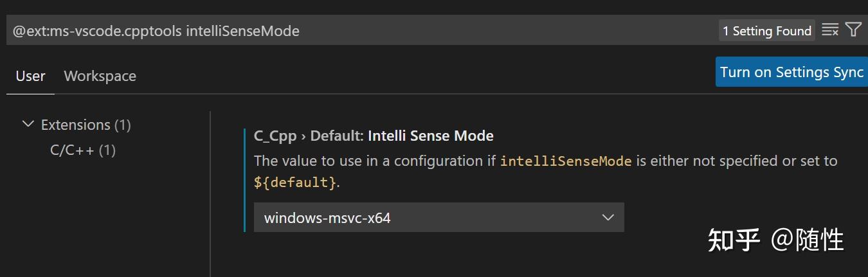Click the setting description starting "The value to use"
The width and height of the screenshot is (868, 277).
pos(546,172)
